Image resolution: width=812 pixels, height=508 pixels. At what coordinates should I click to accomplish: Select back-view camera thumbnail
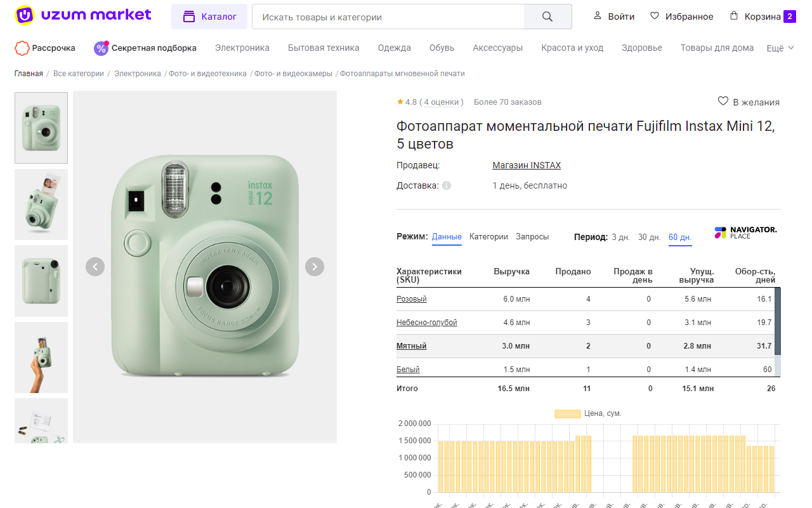[x=41, y=281]
